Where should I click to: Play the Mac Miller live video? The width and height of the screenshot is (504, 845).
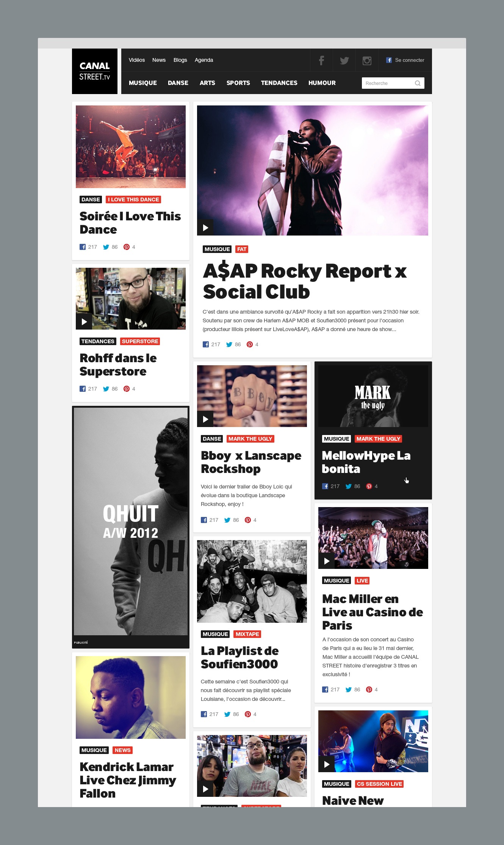tap(327, 561)
